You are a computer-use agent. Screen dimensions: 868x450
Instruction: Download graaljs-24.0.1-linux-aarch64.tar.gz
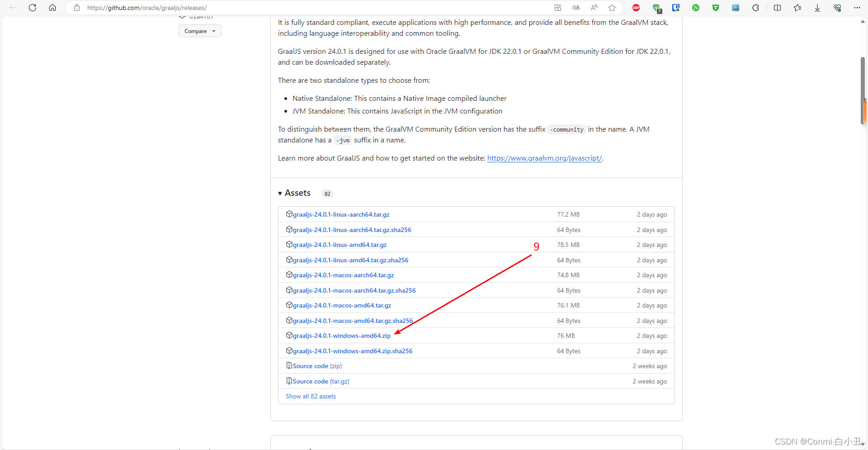[341, 214]
